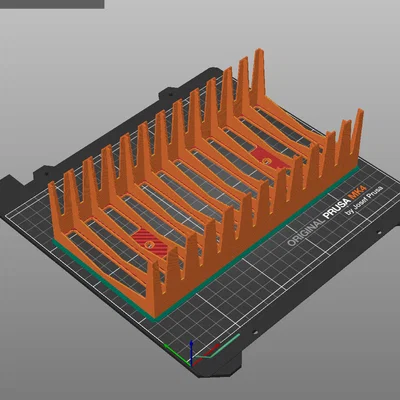Image resolution: width=400 pixels, height=400 pixels.
Task: Click the green base strip under the model
Action: pos(257,245)
